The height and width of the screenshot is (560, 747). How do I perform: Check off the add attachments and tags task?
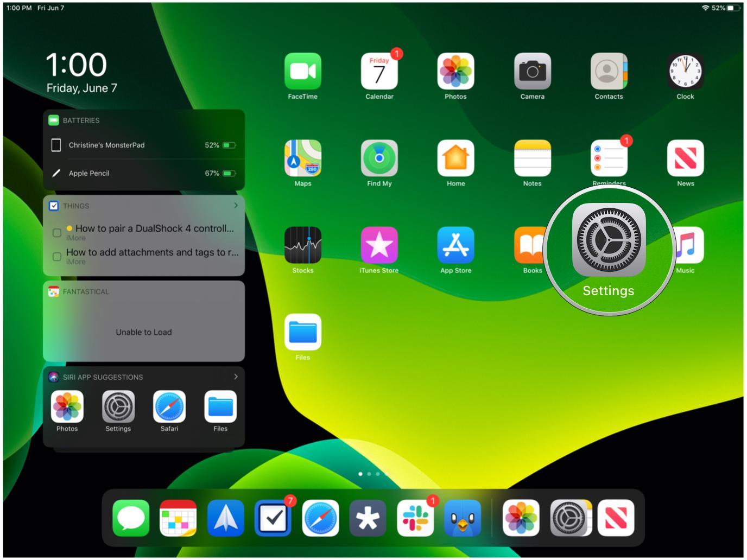[56, 257]
